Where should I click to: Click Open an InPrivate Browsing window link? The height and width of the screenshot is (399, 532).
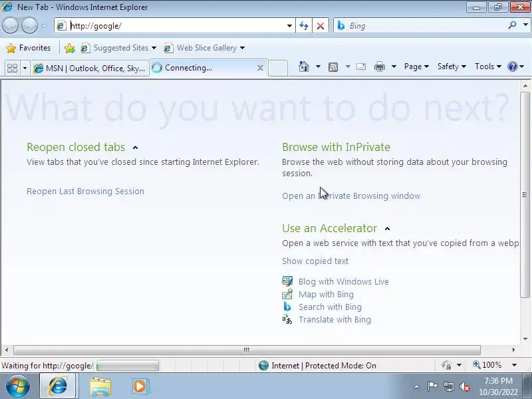click(351, 196)
